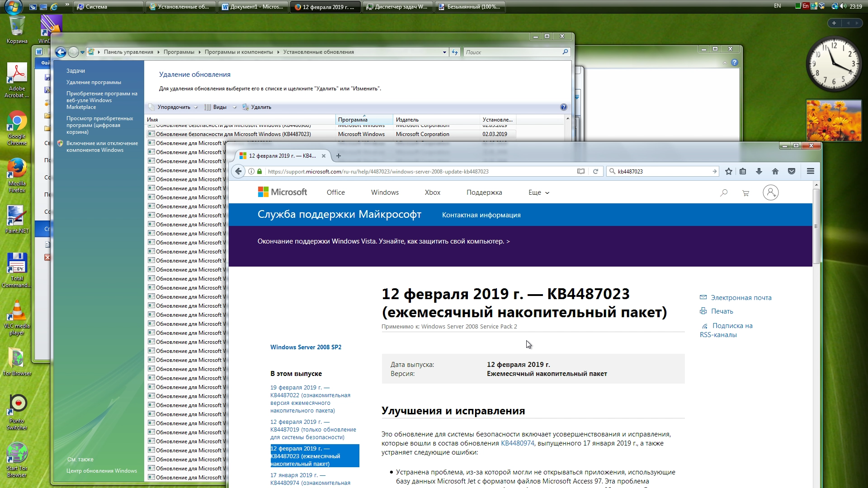Image resolution: width=868 pixels, height=488 pixels.
Task: Open KB4487019 security-only update link
Action: (313, 430)
